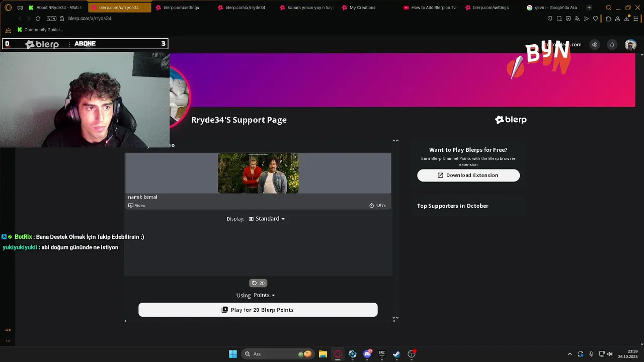Click yukiyukiyukii username in chat
Viewport: 644px width, 362px height.
[20, 247]
